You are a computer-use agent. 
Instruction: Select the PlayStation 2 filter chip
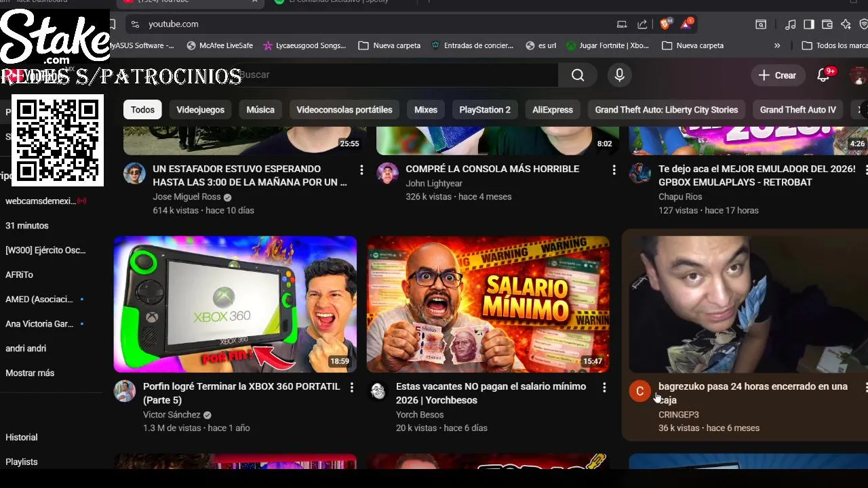pyautogui.click(x=485, y=110)
